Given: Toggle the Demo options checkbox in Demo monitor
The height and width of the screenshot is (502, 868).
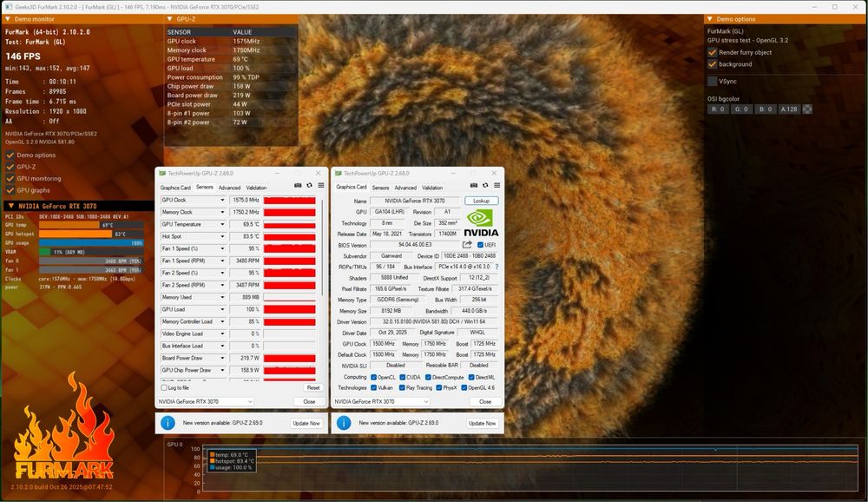Looking at the screenshot, I should pyautogui.click(x=10, y=155).
